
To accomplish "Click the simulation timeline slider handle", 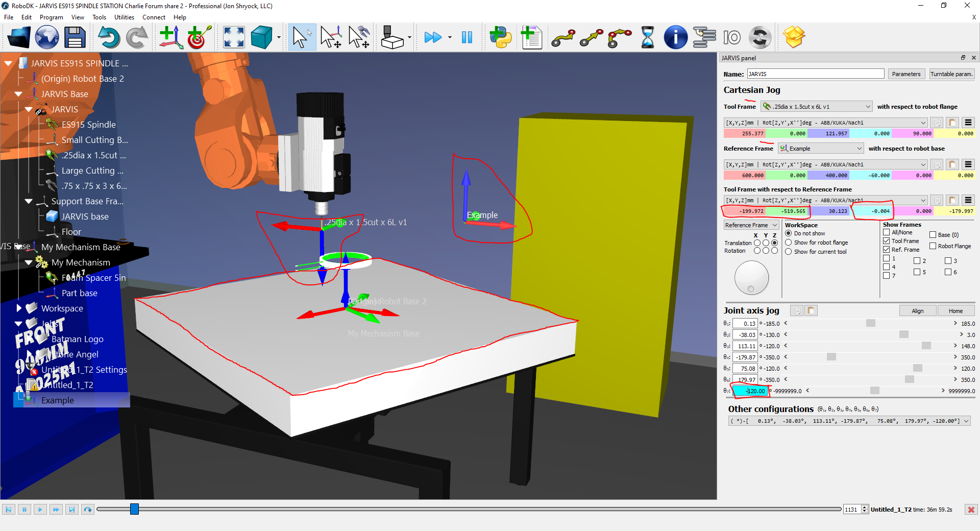I will (134, 509).
